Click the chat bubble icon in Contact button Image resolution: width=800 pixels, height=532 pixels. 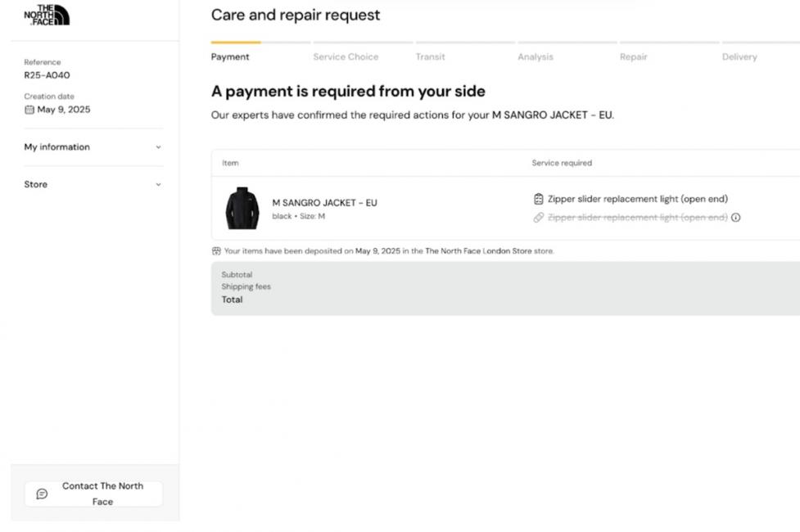coord(42,494)
